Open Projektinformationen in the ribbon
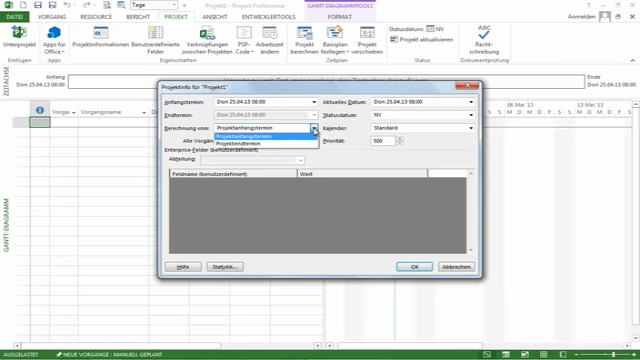 (100, 37)
